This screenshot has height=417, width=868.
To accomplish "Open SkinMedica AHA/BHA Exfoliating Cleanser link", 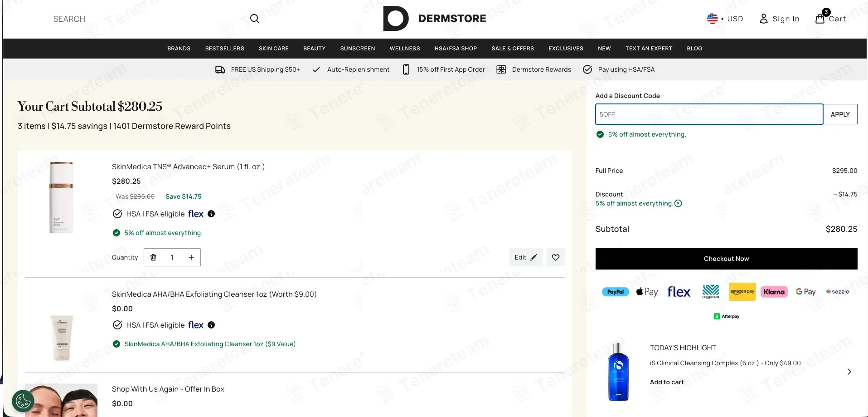I will 214,294.
